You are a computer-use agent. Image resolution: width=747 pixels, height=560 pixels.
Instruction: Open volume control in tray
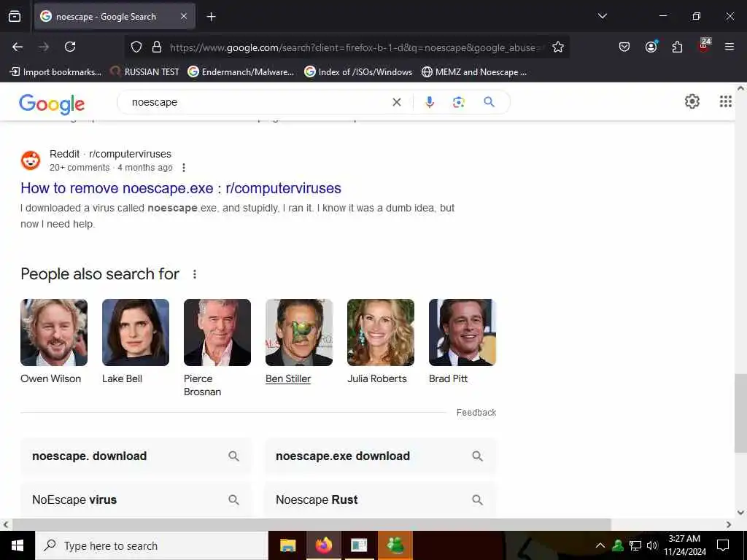pyautogui.click(x=651, y=545)
